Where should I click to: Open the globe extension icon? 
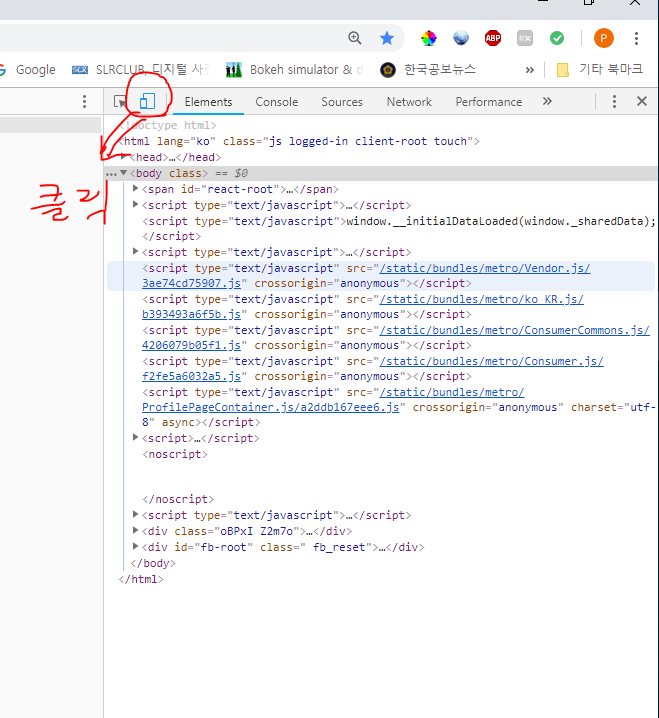[x=461, y=38]
